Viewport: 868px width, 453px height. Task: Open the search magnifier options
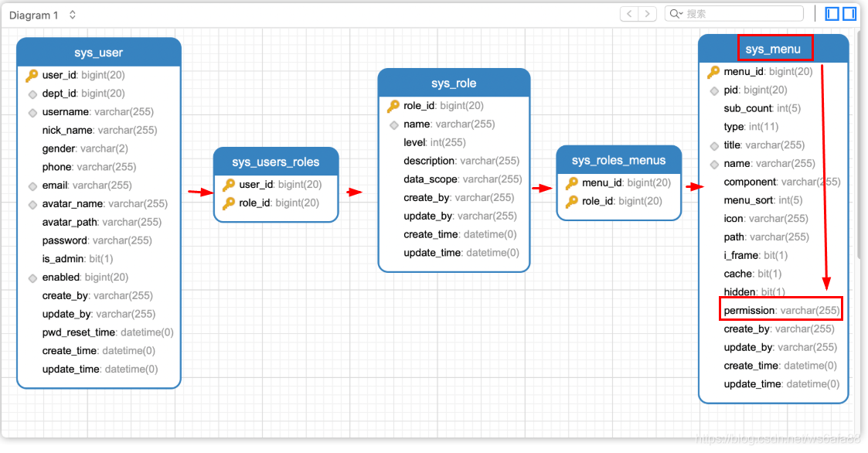[676, 14]
